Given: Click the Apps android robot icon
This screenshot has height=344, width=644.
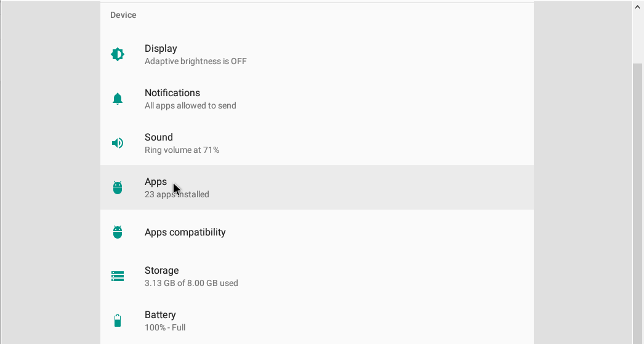Looking at the screenshot, I should pos(118,187).
